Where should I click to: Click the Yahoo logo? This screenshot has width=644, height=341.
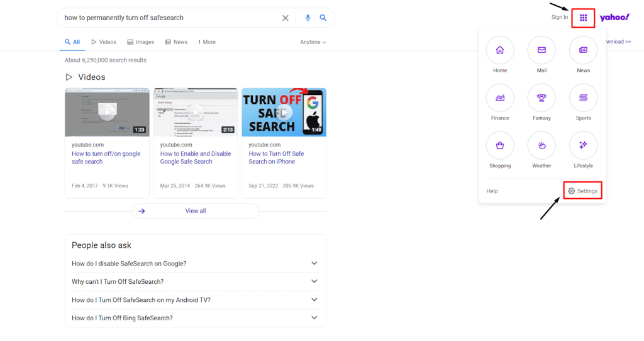click(x=614, y=17)
